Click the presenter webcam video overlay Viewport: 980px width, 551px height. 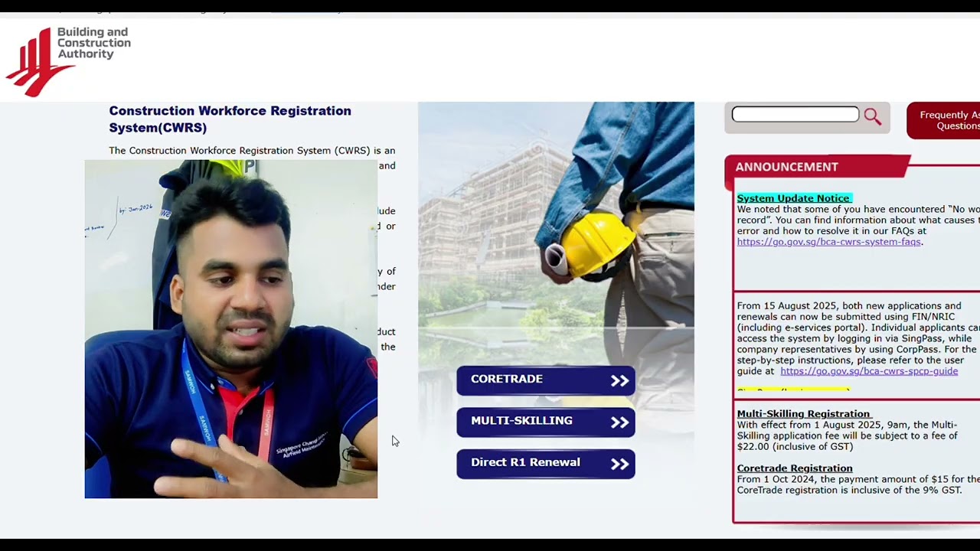pos(230,329)
